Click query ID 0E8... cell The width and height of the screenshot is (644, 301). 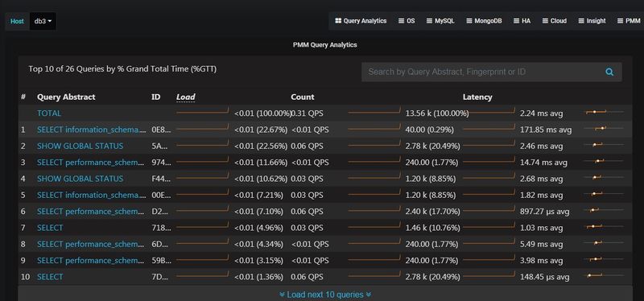161,130
